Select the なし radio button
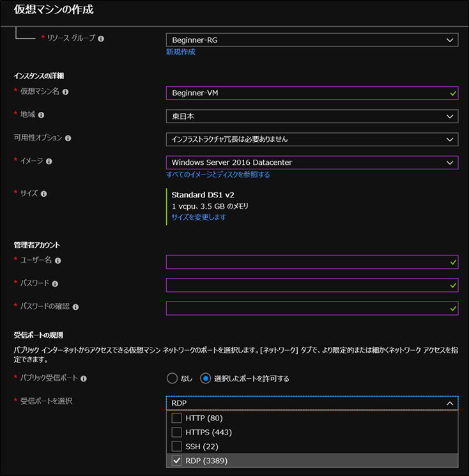 (x=172, y=378)
